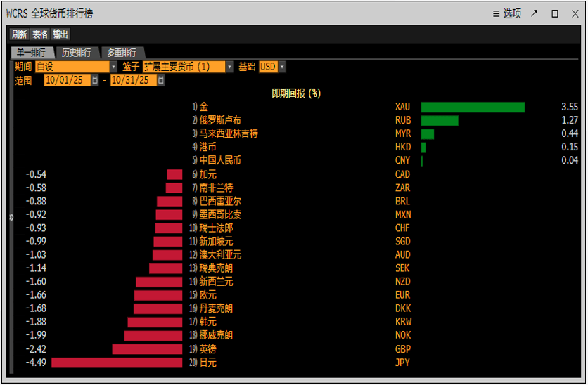The height and width of the screenshot is (385, 588).
Task: Click the 输出 export button
Action: pyautogui.click(x=60, y=34)
